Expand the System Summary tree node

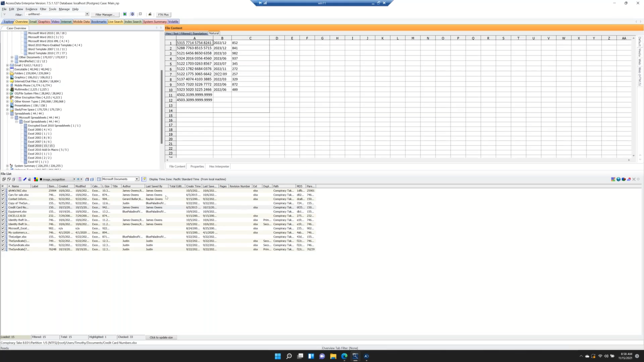click(x=7, y=166)
